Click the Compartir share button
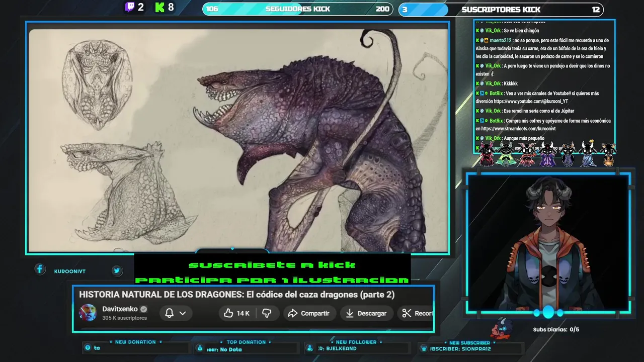 [308, 313]
